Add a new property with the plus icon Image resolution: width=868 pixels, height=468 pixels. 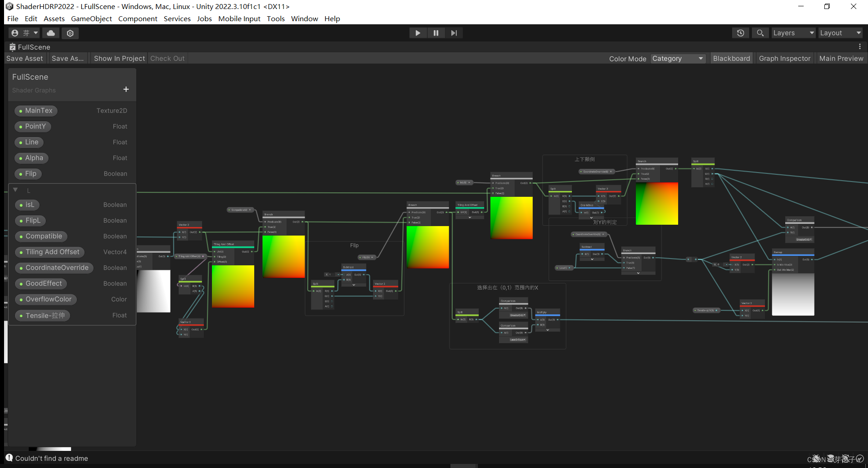tap(126, 89)
